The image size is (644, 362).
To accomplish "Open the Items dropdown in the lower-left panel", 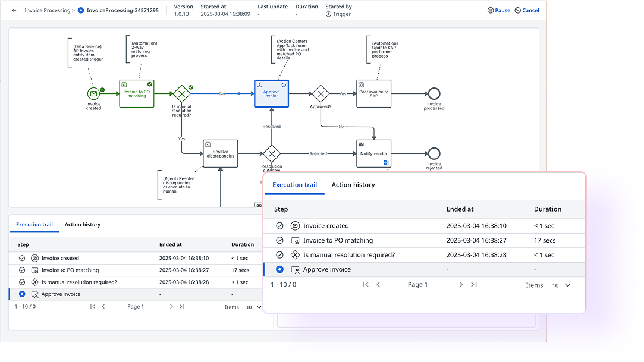I will [x=254, y=307].
